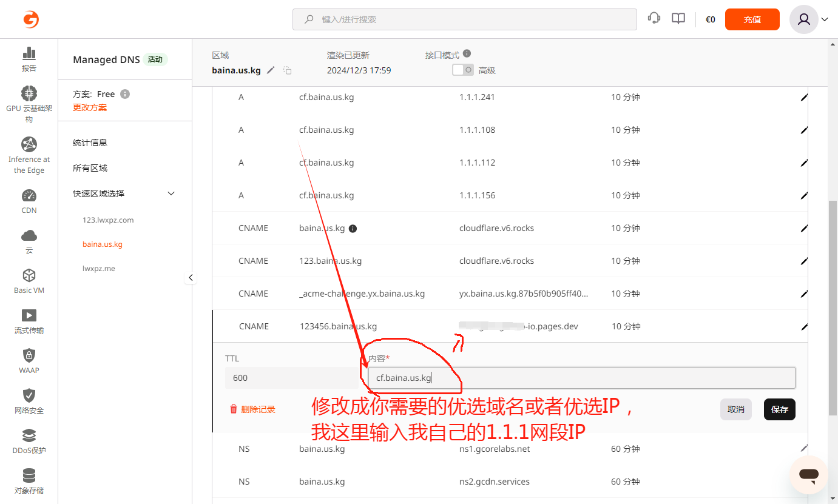The height and width of the screenshot is (504, 838).
Task: Select the lwxpz.me zone
Action: pyautogui.click(x=99, y=269)
